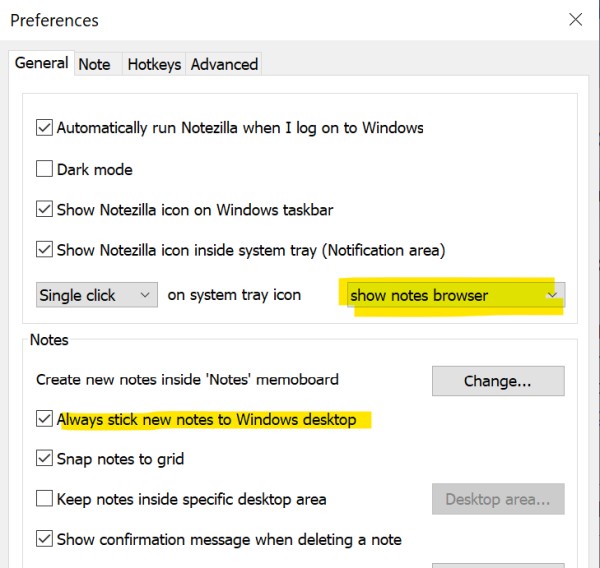
Task: Click the 'Create new notes inside' label
Action: tap(187, 380)
